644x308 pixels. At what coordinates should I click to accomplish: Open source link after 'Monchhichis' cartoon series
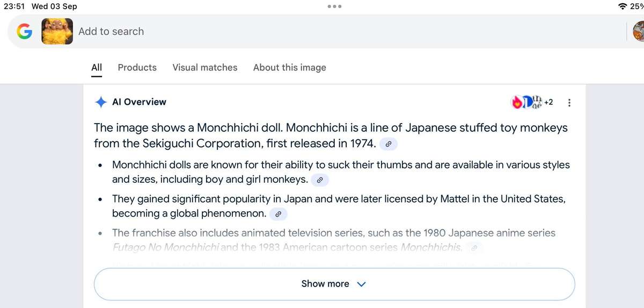(x=474, y=248)
